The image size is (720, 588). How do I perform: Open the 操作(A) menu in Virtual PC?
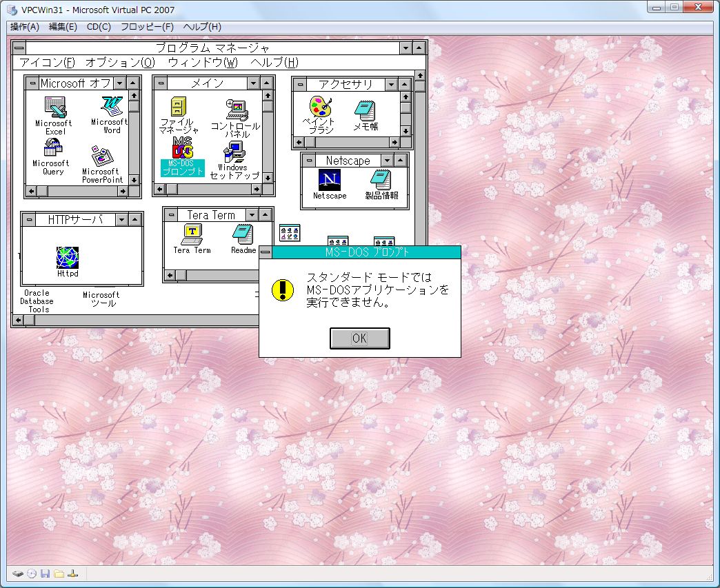point(25,27)
